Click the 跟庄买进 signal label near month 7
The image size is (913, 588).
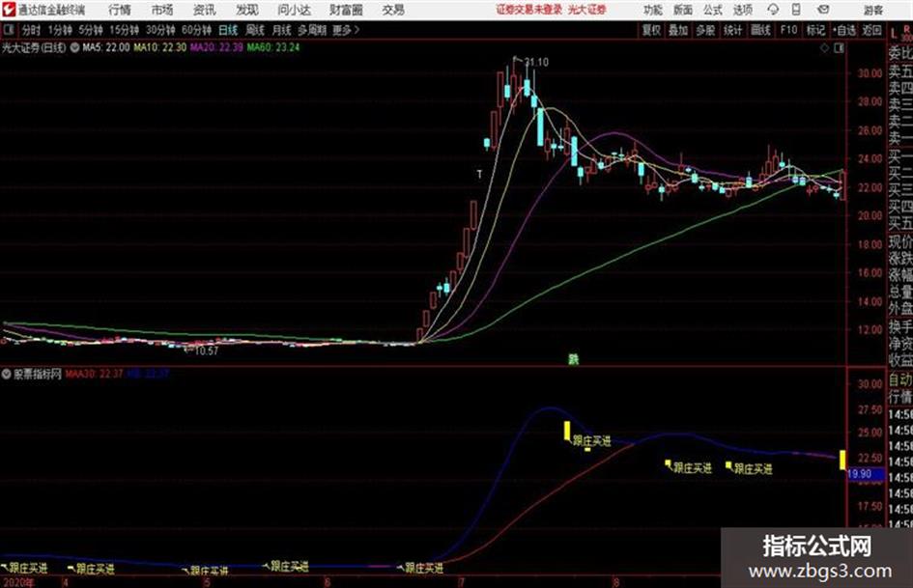pyautogui.click(x=424, y=568)
